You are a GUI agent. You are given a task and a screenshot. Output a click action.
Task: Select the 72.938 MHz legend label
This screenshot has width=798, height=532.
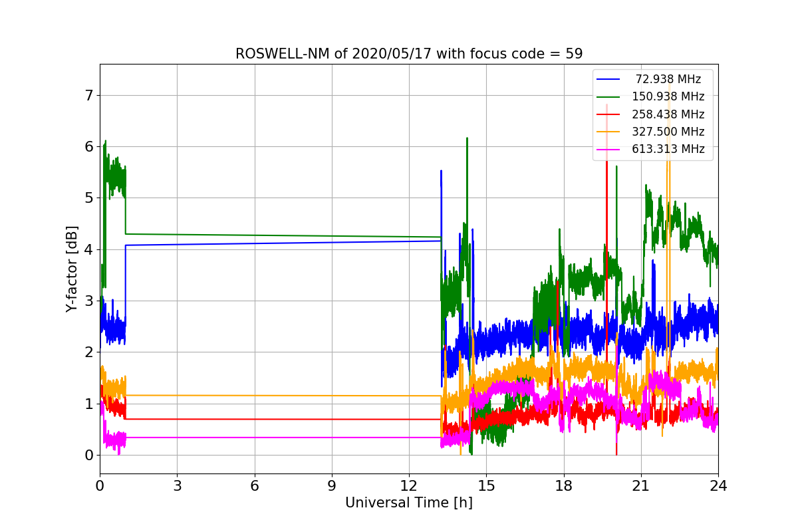[668, 79]
